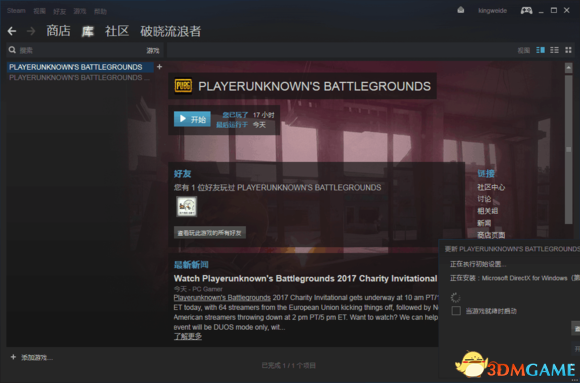Open the 游戏 menu in the menu bar
Viewport: 580px width, 383px height.
80,11
